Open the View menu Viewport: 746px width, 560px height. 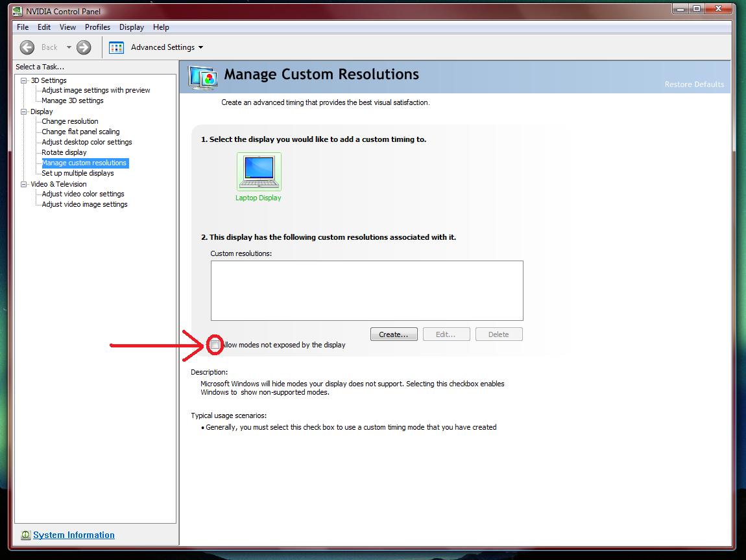pos(67,27)
